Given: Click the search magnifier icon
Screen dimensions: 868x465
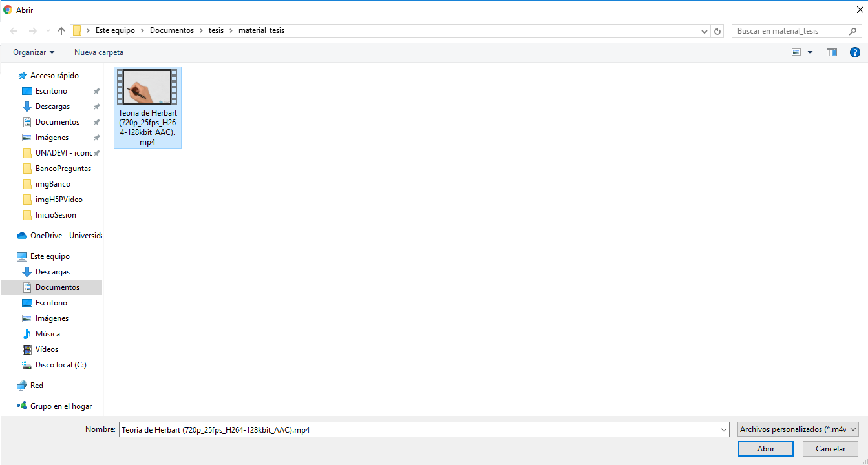Looking at the screenshot, I should coord(852,31).
